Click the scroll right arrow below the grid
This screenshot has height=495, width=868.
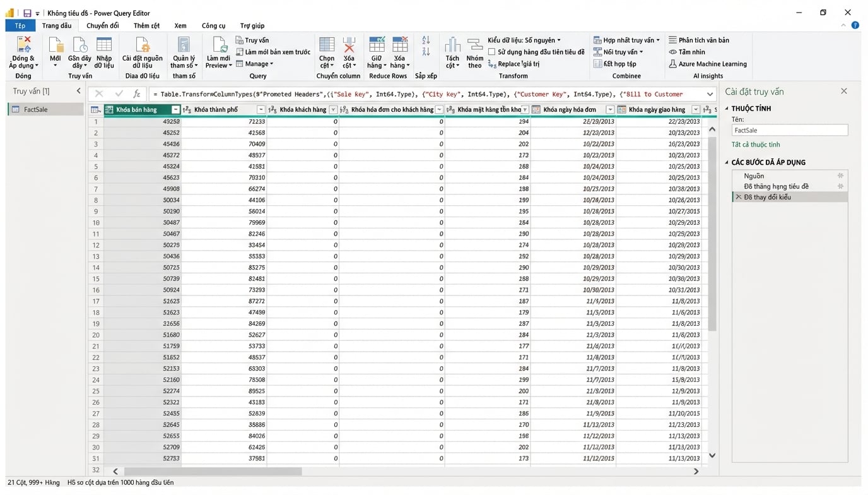tap(696, 471)
